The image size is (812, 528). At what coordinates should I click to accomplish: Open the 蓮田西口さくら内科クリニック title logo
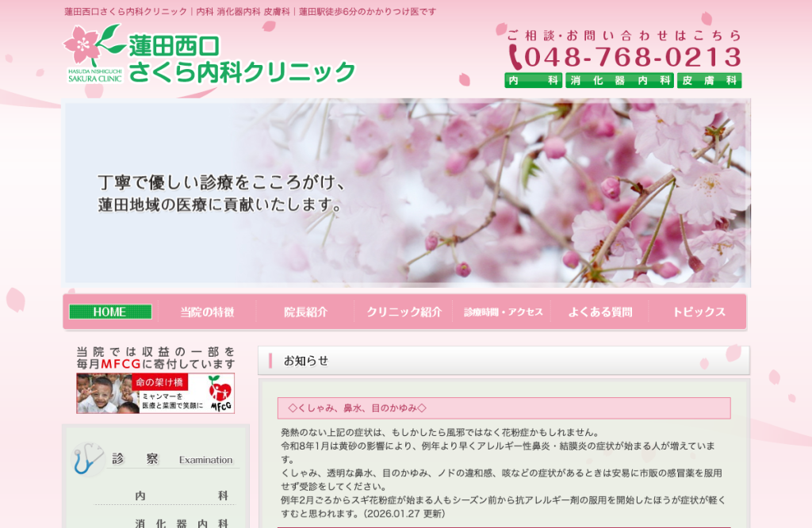click(241, 59)
